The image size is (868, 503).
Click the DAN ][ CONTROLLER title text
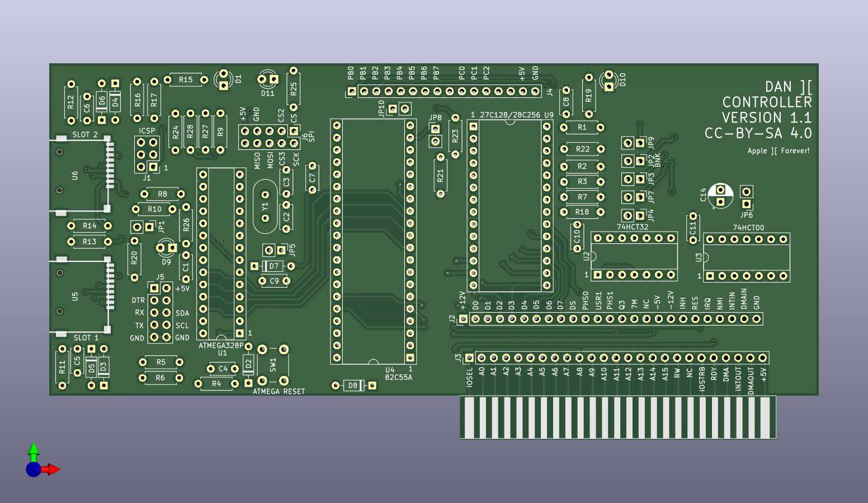(x=767, y=95)
